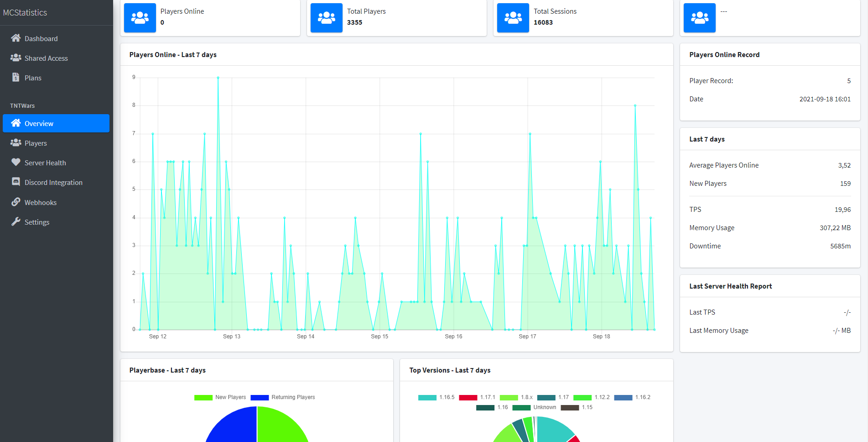Toggle Returning Players in the Playerbase legend

(293, 397)
